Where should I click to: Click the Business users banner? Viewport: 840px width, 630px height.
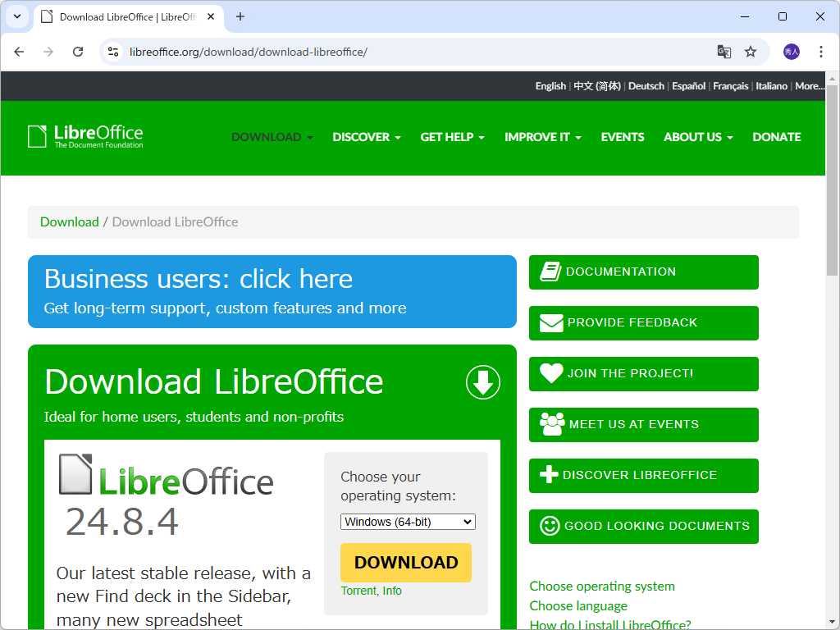[272, 291]
